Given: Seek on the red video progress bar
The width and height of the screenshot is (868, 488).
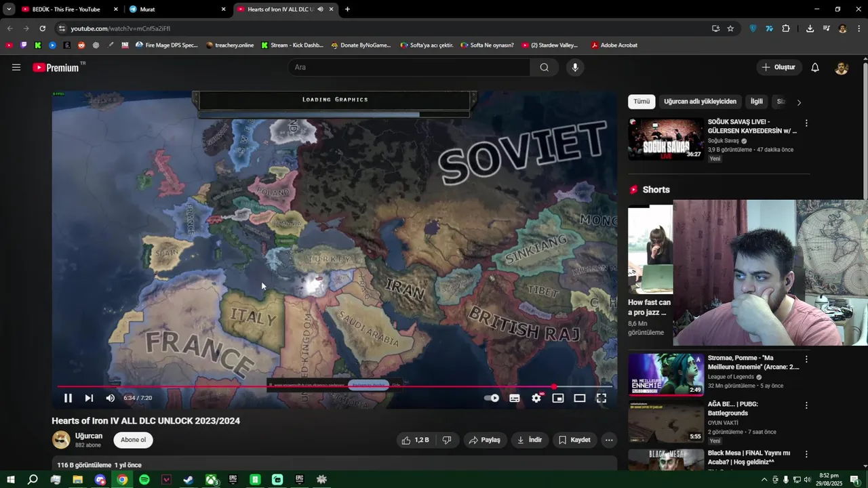Looking at the screenshot, I should [334, 386].
